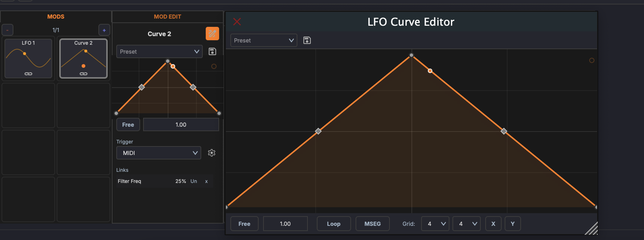This screenshot has height=240, width=644.
Task: Click the small circle marker in curve editor corner
Action: click(x=591, y=60)
